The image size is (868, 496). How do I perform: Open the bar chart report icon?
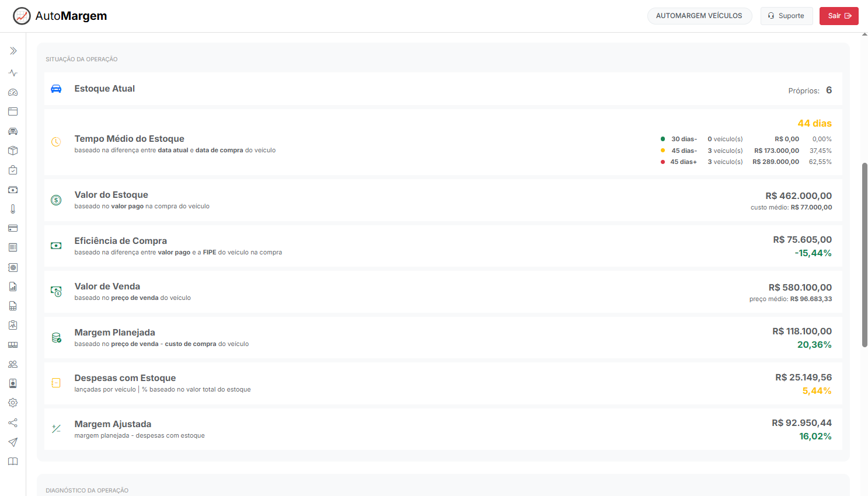(x=13, y=287)
